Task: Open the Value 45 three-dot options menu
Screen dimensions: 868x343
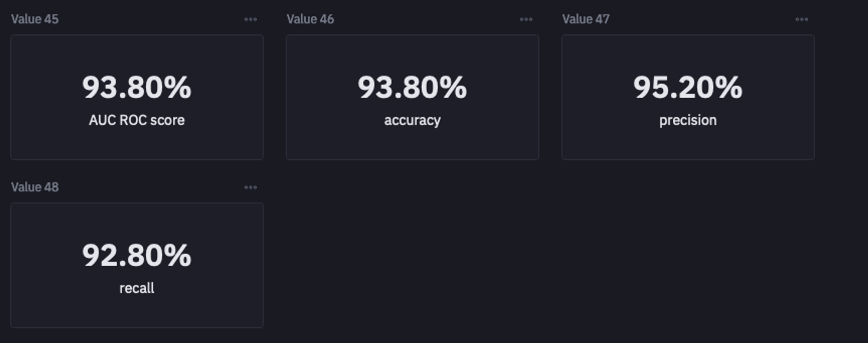Action: 250,20
